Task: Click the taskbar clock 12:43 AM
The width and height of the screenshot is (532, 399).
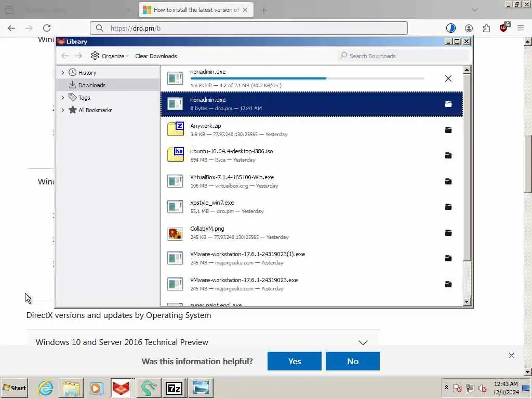Action: tap(506, 384)
